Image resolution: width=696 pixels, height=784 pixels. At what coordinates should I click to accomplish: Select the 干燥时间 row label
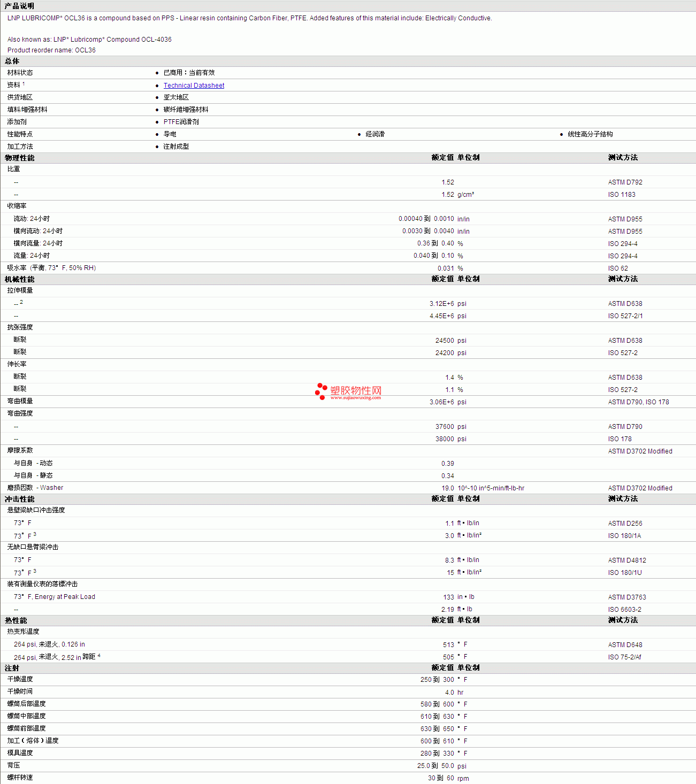tap(20, 691)
